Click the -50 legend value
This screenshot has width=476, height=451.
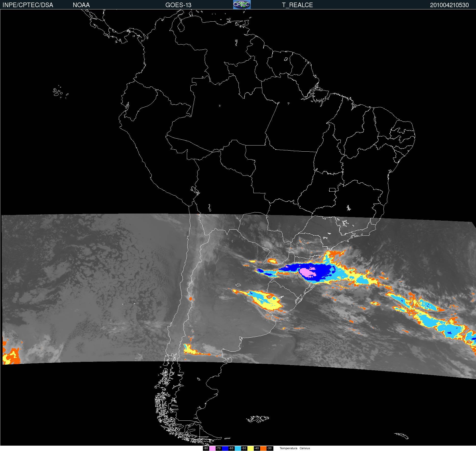pos(244,448)
